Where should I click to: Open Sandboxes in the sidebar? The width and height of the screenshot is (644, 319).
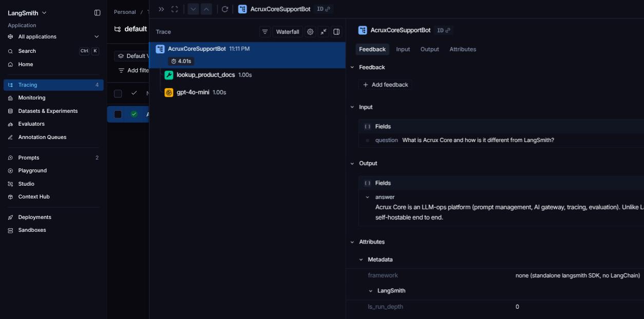pos(53,230)
